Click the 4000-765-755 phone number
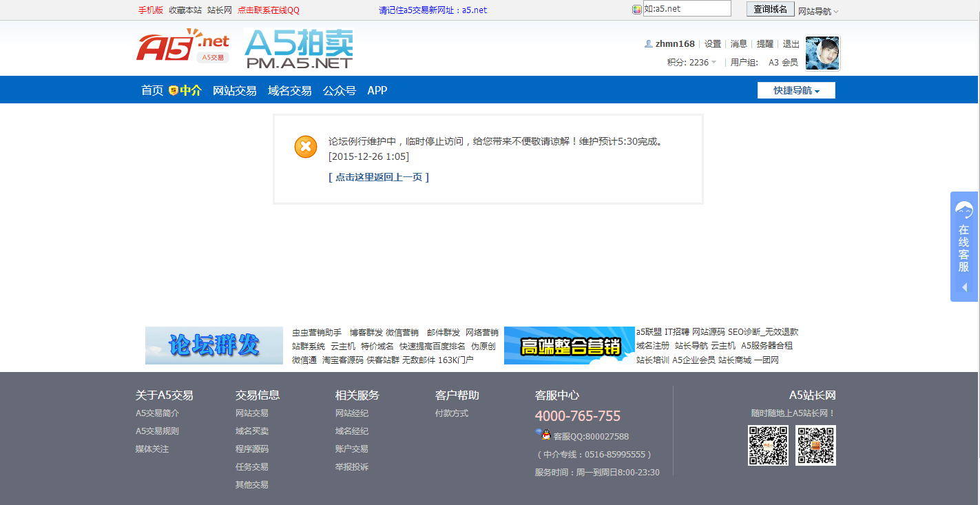The image size is (980, 505). point(578,416)
